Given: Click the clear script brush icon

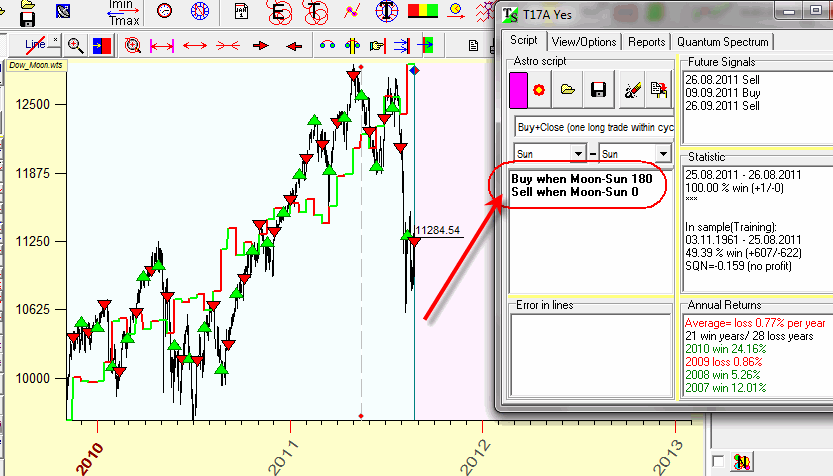Looking at the screenshot, I should tap(632, 90).
